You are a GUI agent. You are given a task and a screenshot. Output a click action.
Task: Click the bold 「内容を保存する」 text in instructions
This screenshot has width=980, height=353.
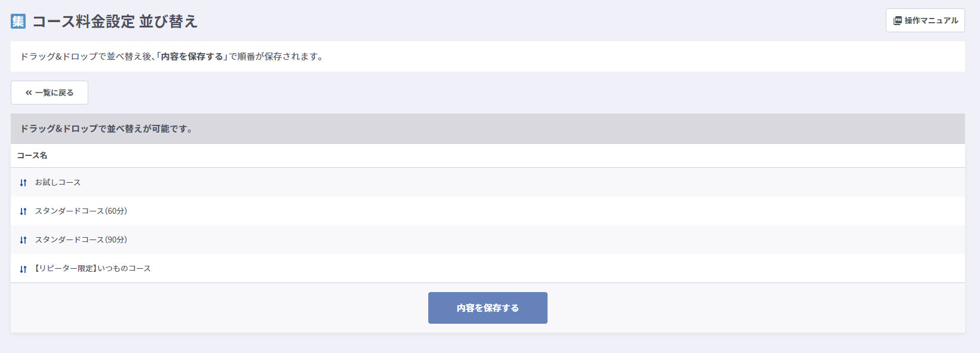[192, 57]
